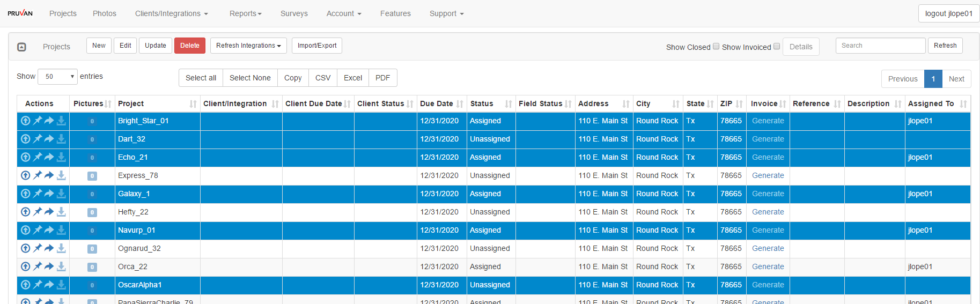Click the pin icon in Dart_32 row

pyautogui.click(x=38, y=139)
